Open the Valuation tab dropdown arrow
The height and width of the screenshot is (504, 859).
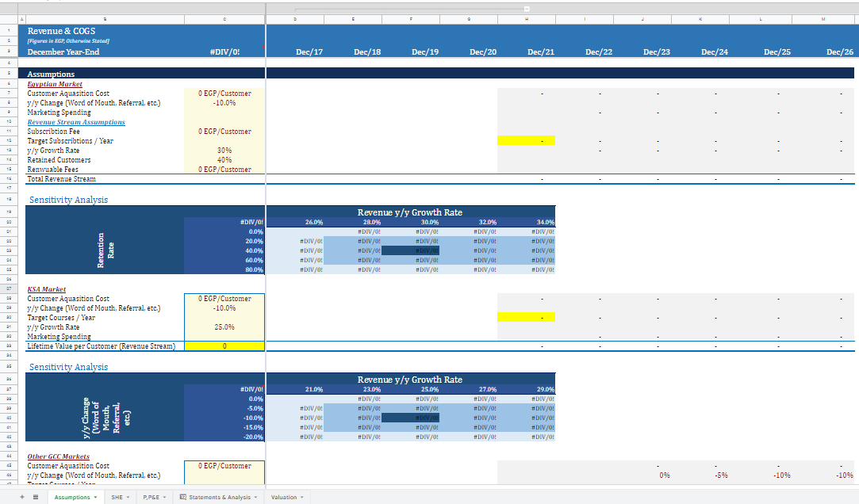tap(301, 497)
